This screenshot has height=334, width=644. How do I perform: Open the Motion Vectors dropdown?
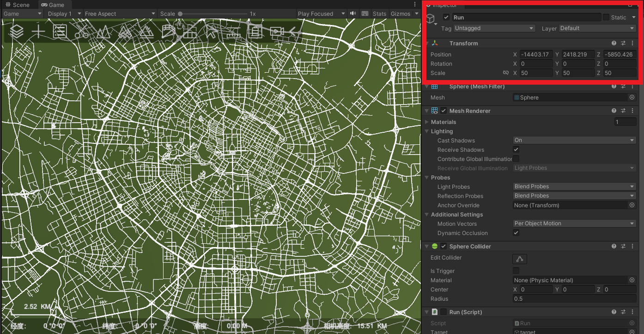click(575, 223)
